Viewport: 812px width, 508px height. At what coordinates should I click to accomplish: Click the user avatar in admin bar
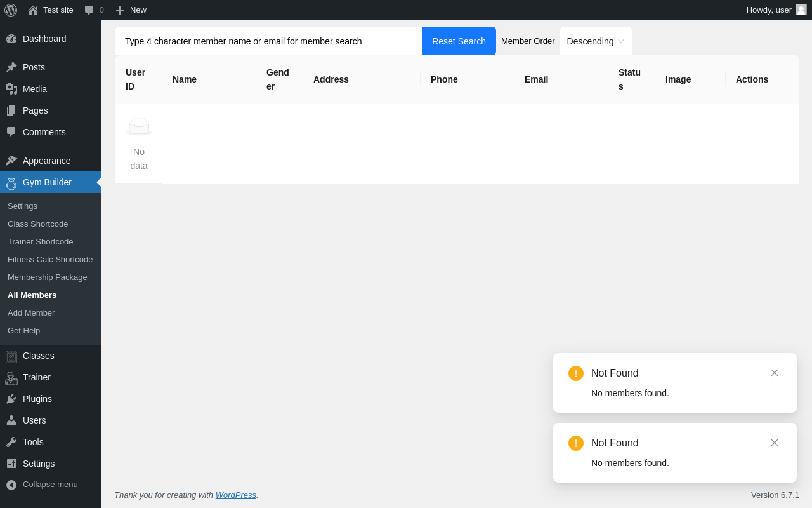click(x=801, y=10)
